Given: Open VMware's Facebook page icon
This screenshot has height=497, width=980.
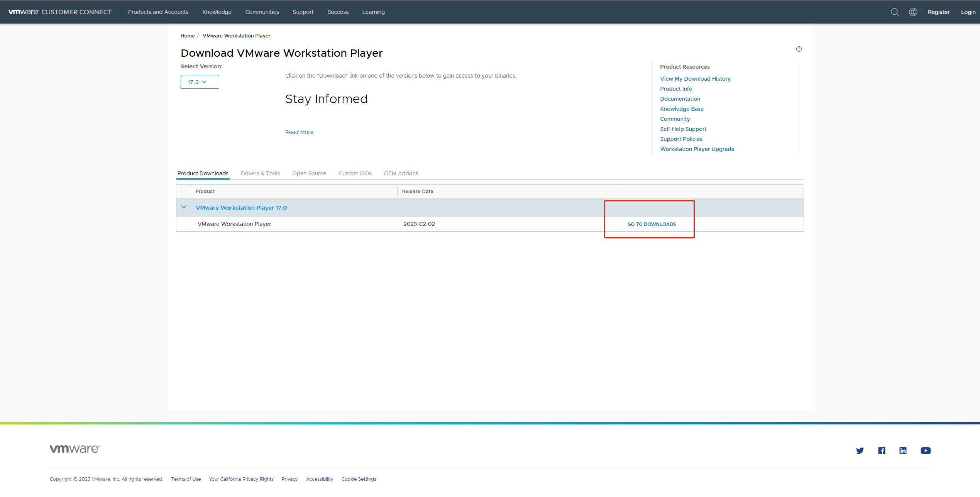Looking at the screenshot, I should [882, 451].
